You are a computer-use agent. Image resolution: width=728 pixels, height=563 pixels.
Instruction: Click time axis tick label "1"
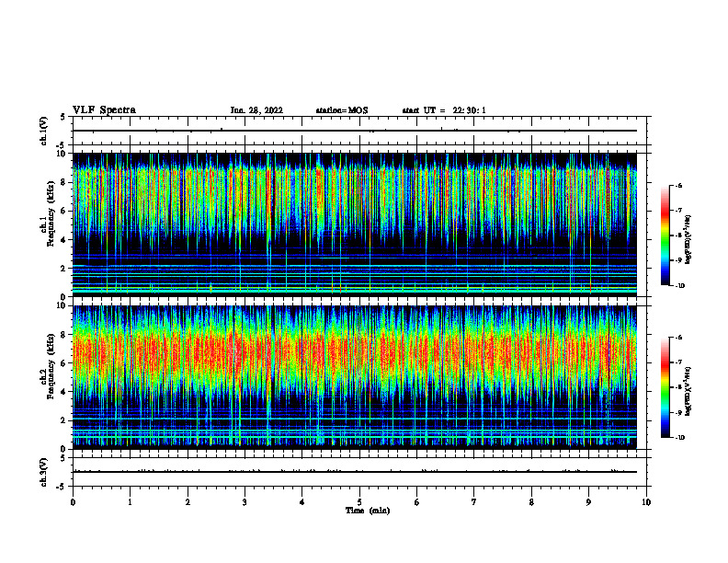(130, 502)
